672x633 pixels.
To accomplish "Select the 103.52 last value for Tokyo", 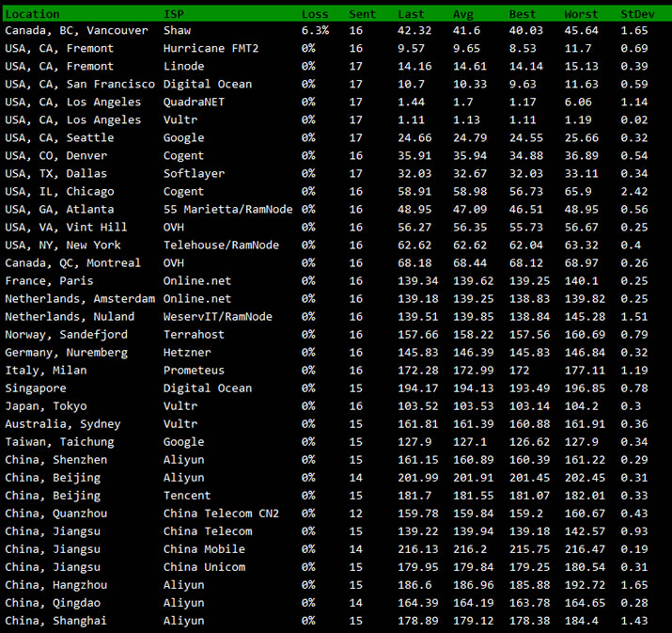I will [418, 406].
